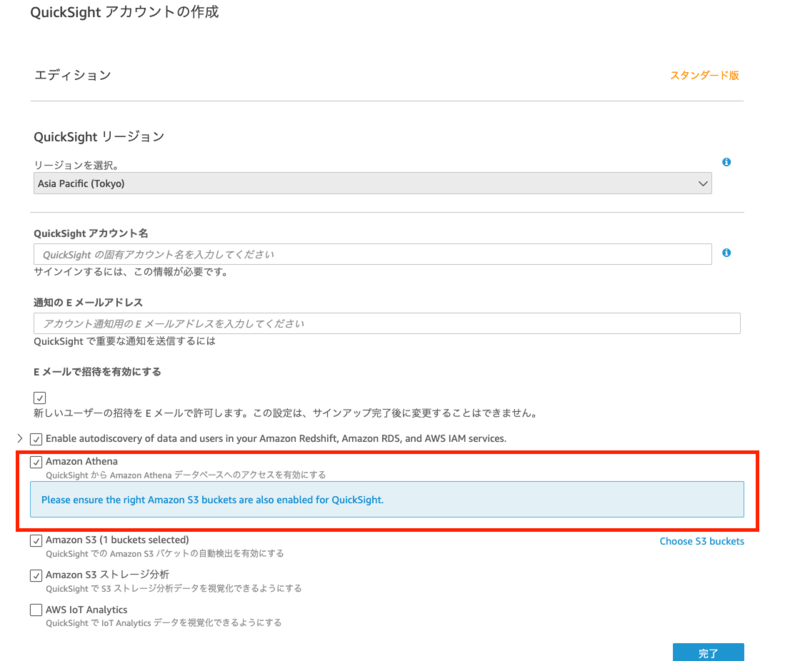Click the 'Please ensure the right Amazon S3 buckets' notice
Image resolution: width=800 pixels, height=661 pixels.
click(x=387, y=499)
